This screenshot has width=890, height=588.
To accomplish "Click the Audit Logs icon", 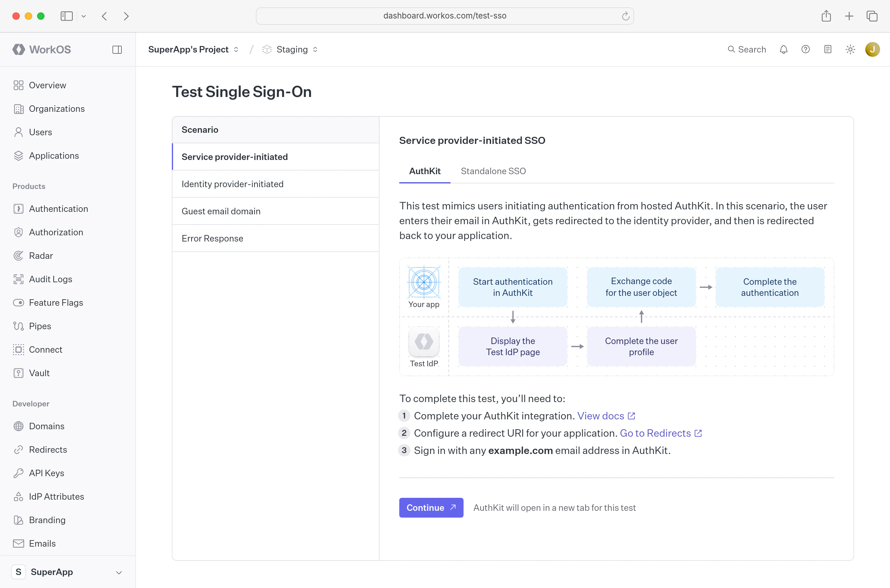I will click(x=18, y=279).
